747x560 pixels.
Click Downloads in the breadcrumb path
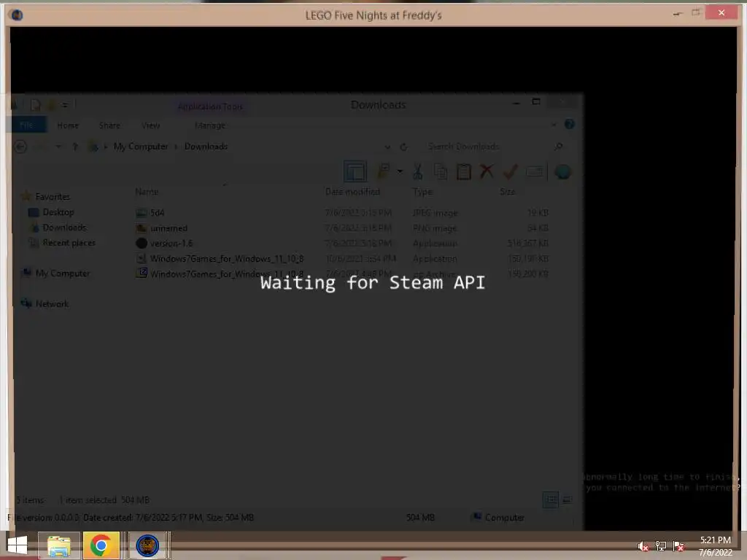coord(206,146)
